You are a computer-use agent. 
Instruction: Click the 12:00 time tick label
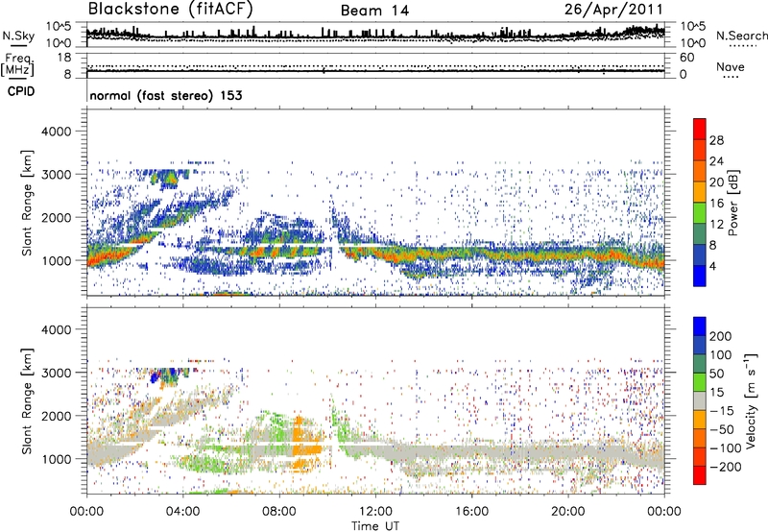tap(375, 512)
